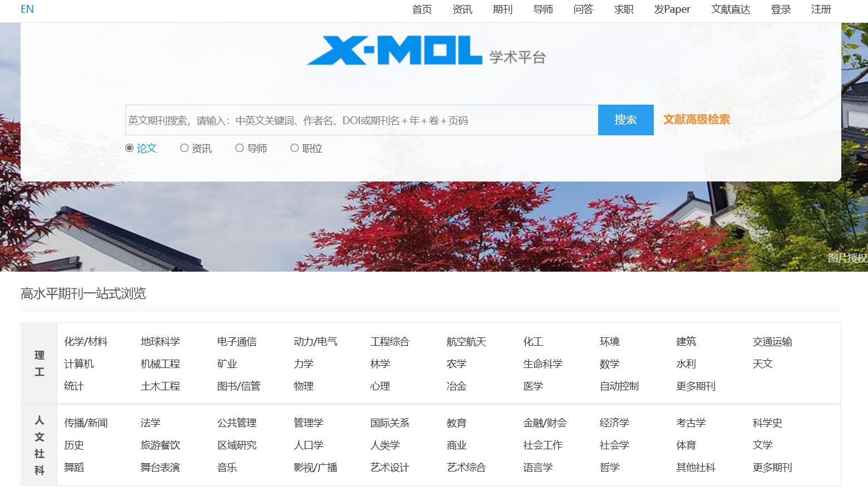The height and width of the screenshot is (491, 868).
Task: Open the 生命科学 journal category
Action: click(543, 364)
